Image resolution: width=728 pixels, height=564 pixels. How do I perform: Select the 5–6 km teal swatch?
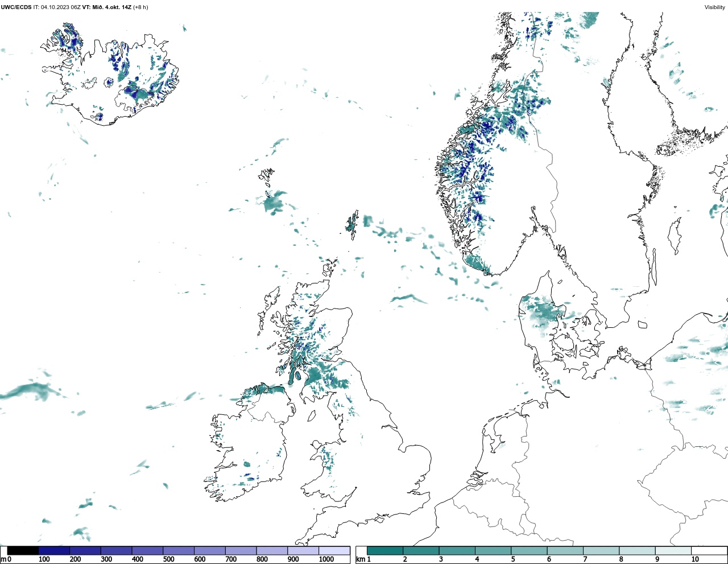(529, 551)
